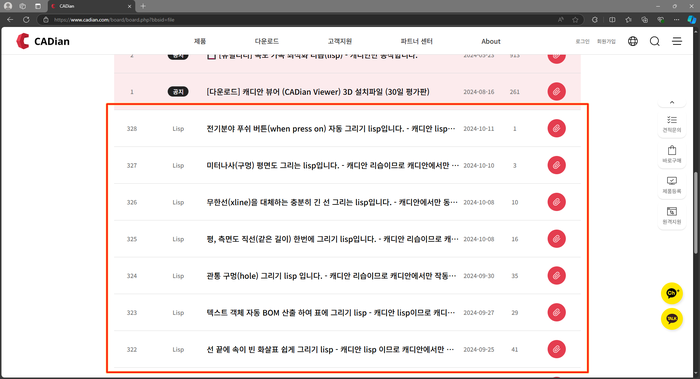Close the CADian tab

click(x=129, y=6)
